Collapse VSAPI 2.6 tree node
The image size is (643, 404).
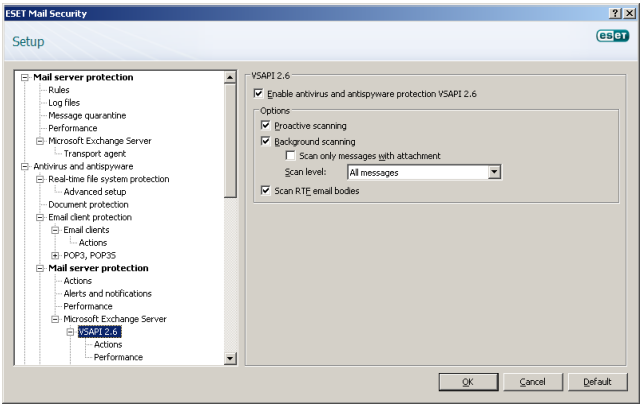point(70,332)
